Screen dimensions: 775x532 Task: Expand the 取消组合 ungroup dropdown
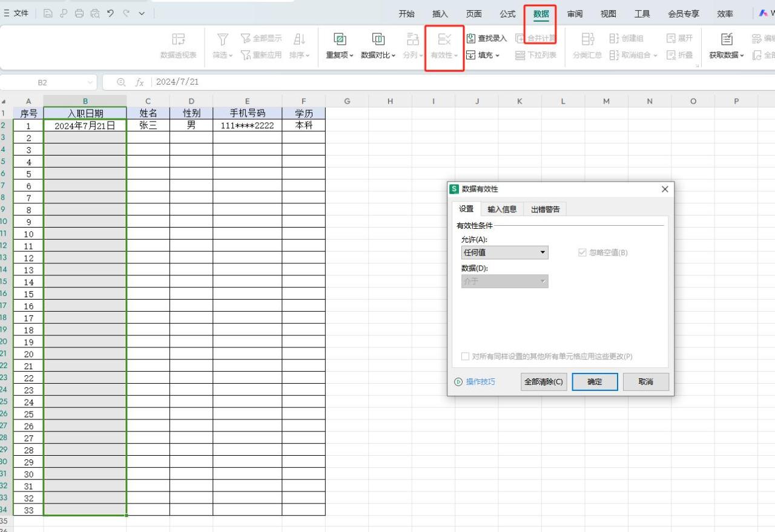[x=655, y=56]
